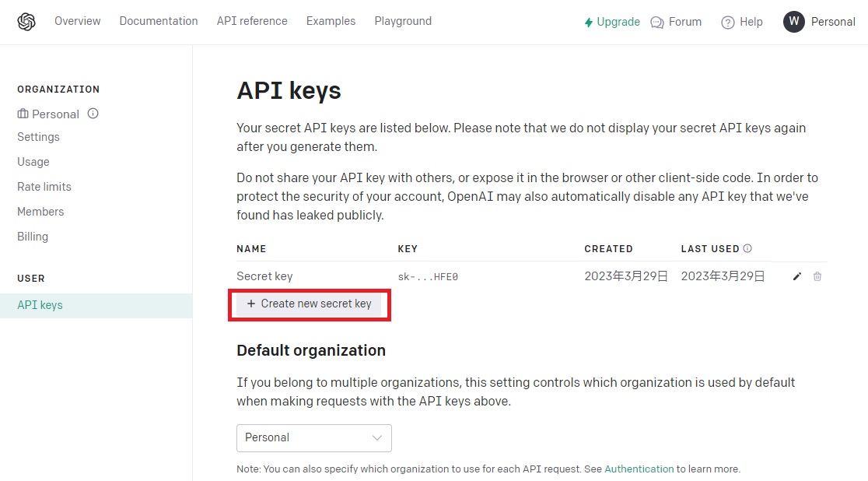Click the info icon next to Personal organization

(x=92, y=114)
